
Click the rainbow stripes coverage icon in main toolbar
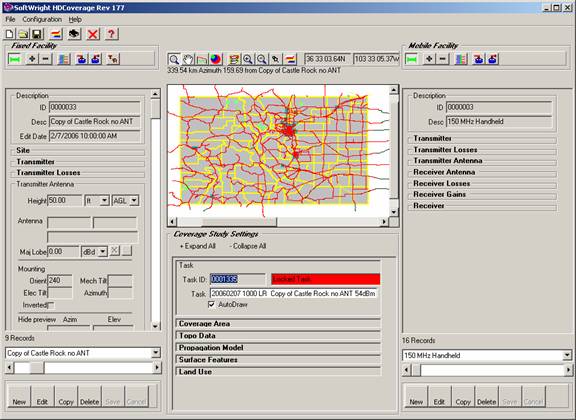(x=56, y=34)
